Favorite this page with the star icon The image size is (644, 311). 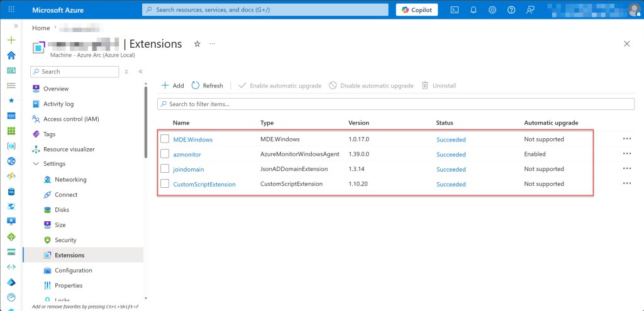point(197,44)
